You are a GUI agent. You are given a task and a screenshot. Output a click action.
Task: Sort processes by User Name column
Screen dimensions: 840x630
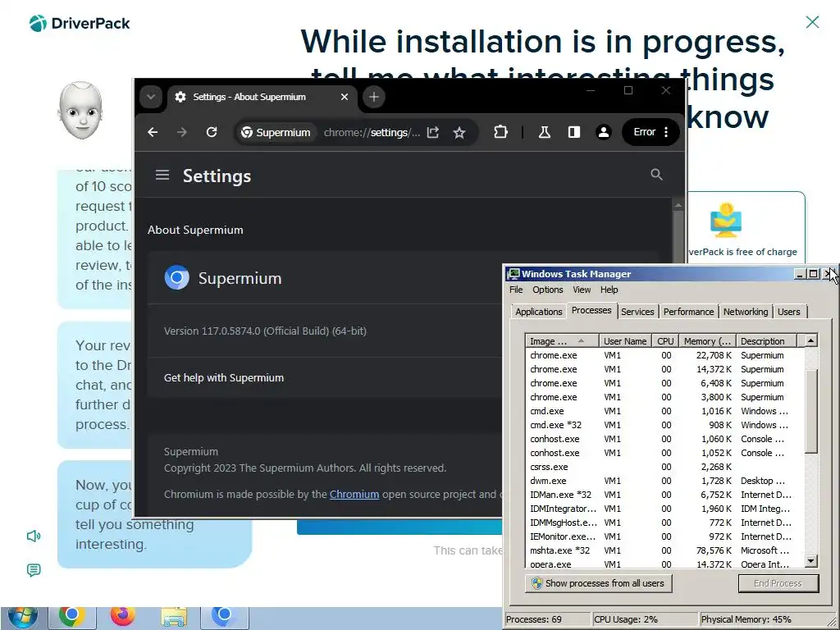[625, 341]
